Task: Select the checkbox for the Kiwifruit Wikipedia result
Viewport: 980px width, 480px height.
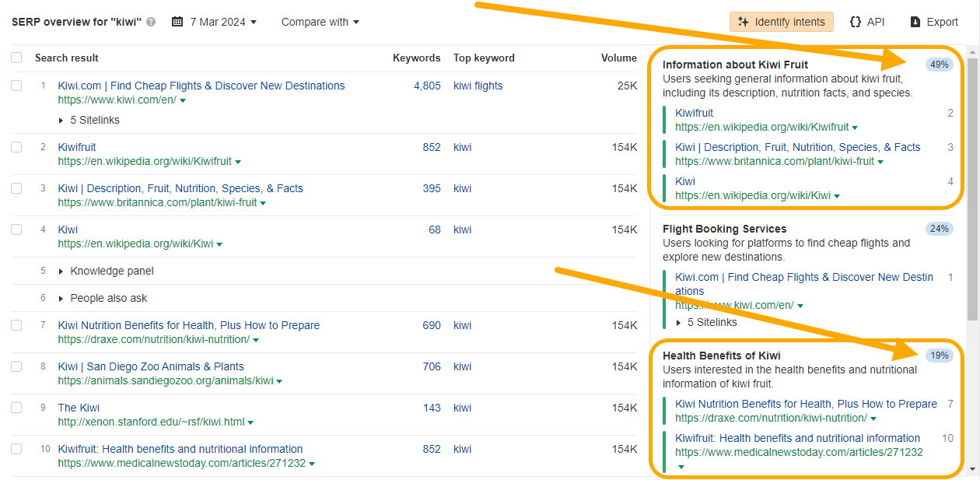Action: point(16,147)
